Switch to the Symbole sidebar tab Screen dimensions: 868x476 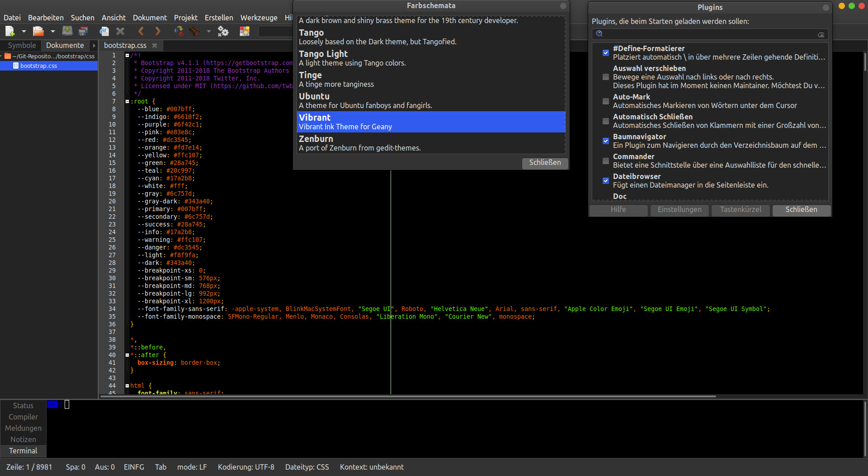coord(22,45)
